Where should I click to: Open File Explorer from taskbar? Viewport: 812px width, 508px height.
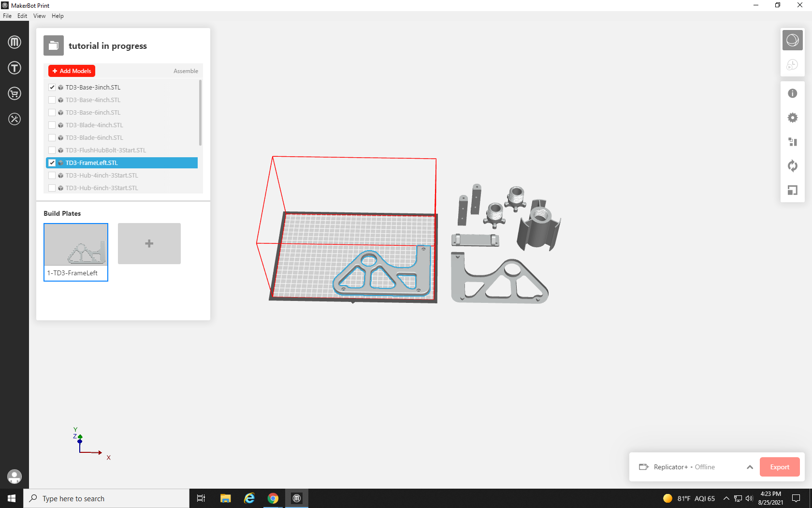[x=225, y=498]
